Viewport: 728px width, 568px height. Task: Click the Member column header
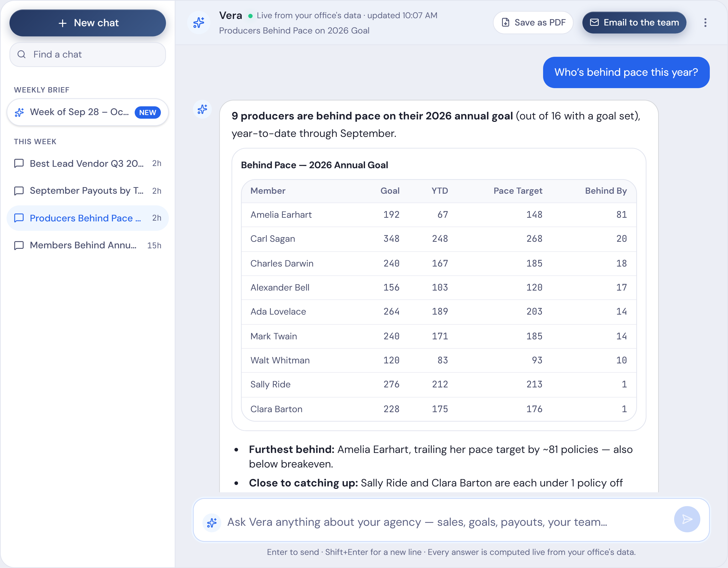coord(268,191)
